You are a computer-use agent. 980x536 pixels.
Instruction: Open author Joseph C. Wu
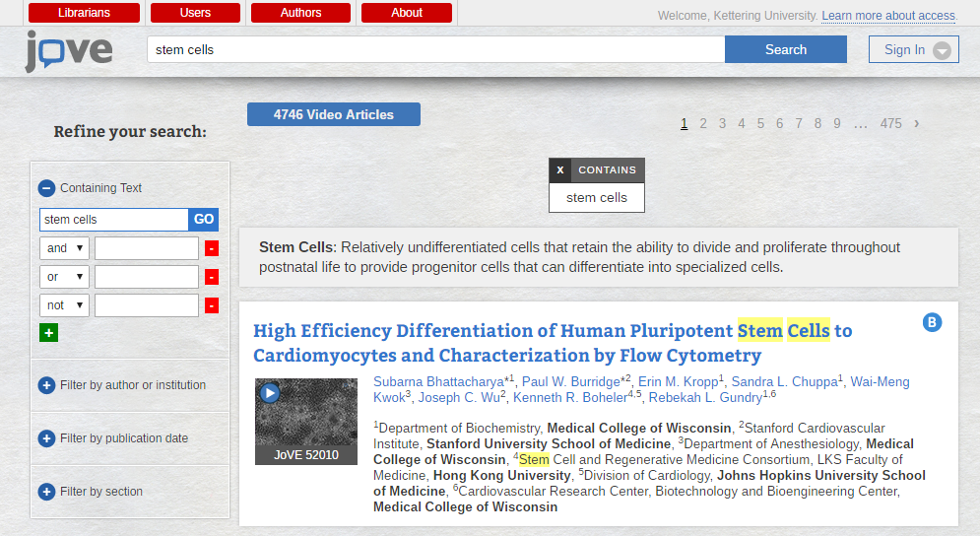point(459,398)
